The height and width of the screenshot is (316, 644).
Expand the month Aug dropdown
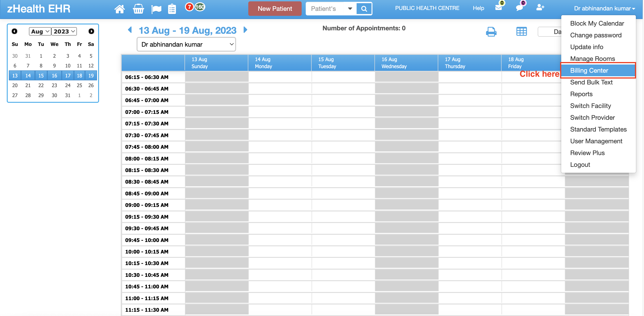(x=40, y=31)
